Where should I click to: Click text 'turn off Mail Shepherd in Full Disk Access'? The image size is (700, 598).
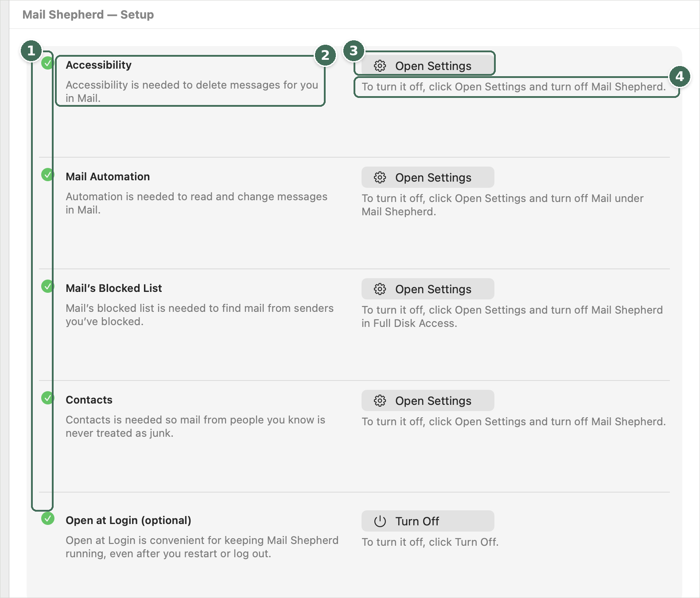[512, 316]
